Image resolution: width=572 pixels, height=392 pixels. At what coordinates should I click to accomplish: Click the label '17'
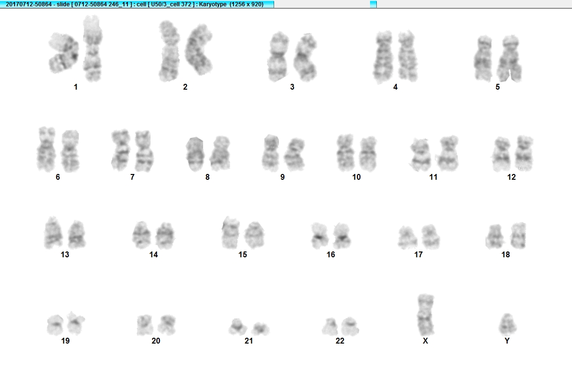click(418, 254)
